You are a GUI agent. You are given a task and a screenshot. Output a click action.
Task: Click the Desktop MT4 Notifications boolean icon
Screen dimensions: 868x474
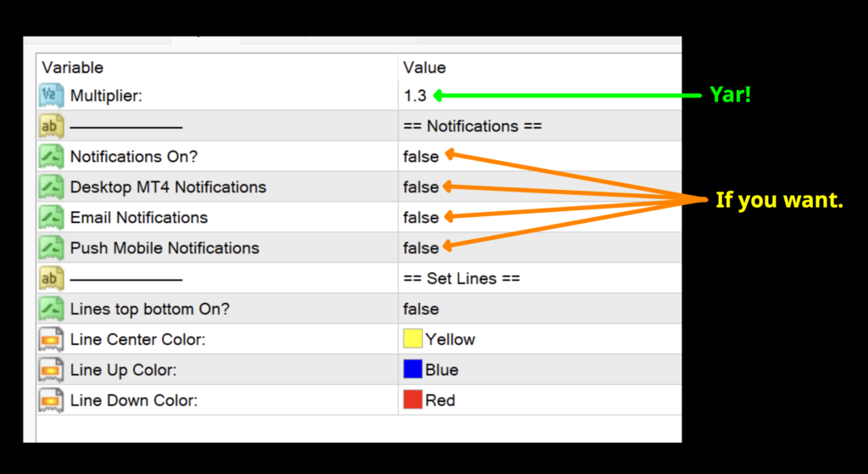52,187
